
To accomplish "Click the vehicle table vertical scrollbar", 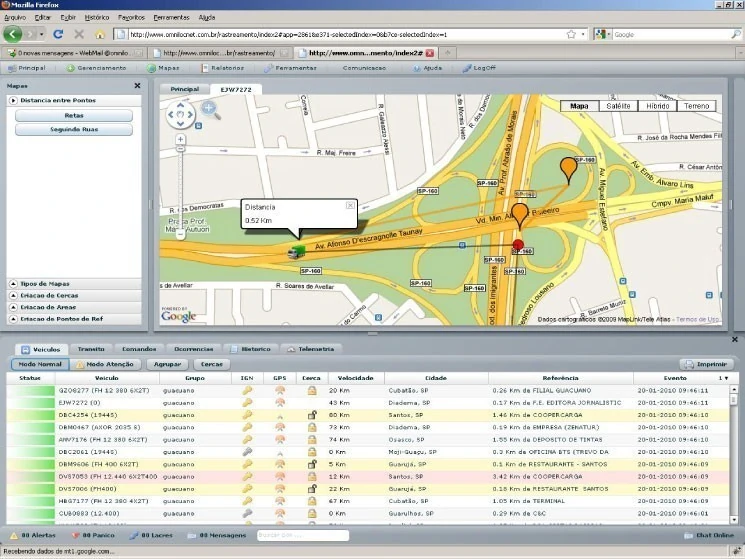I will [734, 455].
